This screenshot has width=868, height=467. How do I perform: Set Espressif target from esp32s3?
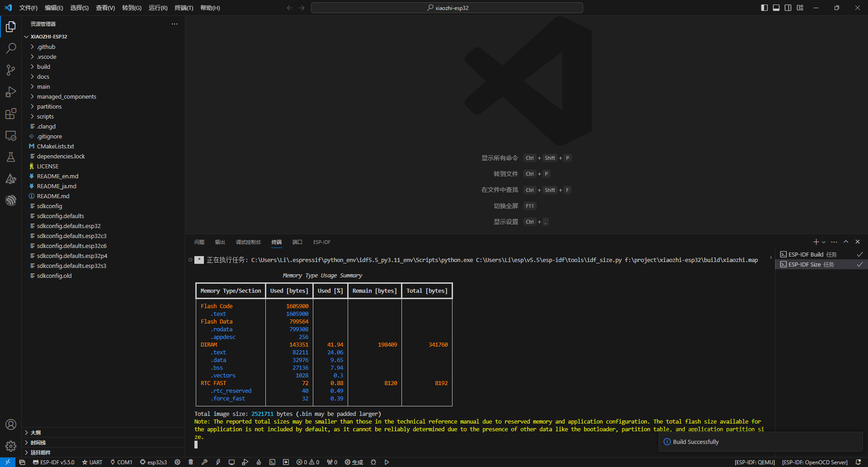(153, 462)
